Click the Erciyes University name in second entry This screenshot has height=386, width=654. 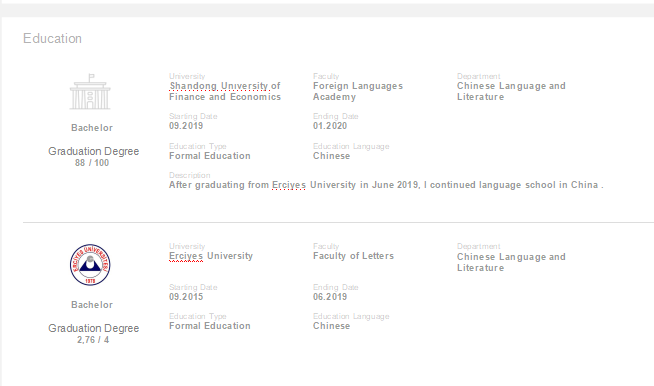point(211,256)
